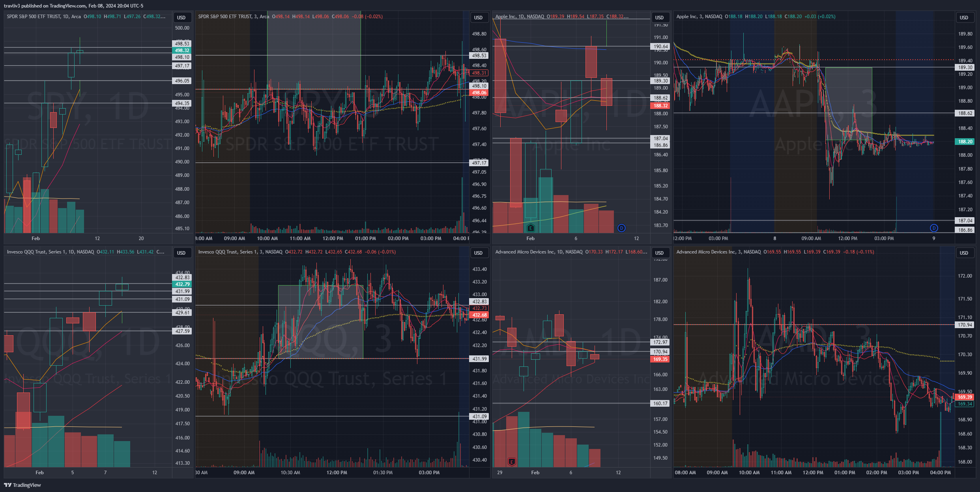Click the travliv3 published header text
Image resolution: width=980 pixels, height=492 pixels.
click(x=73, y=6)
